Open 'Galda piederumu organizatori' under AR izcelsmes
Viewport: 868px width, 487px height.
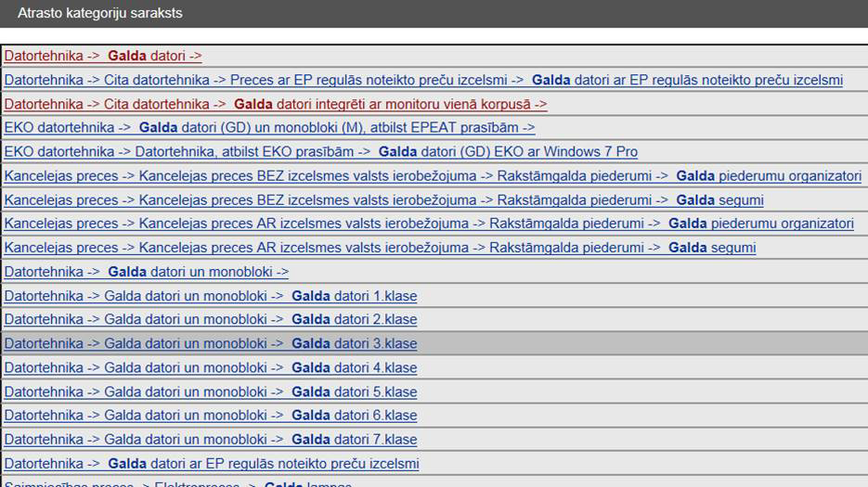(x=428, y=224)
